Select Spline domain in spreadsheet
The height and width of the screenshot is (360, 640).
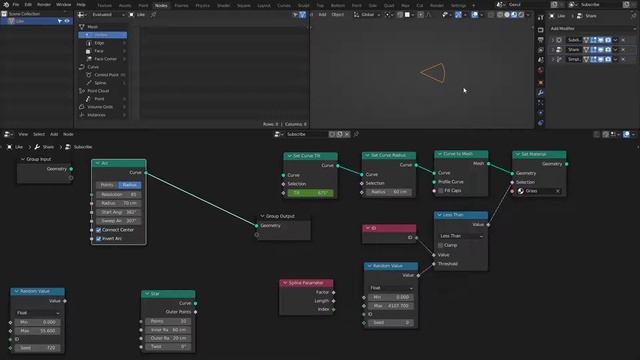point(103,83)
